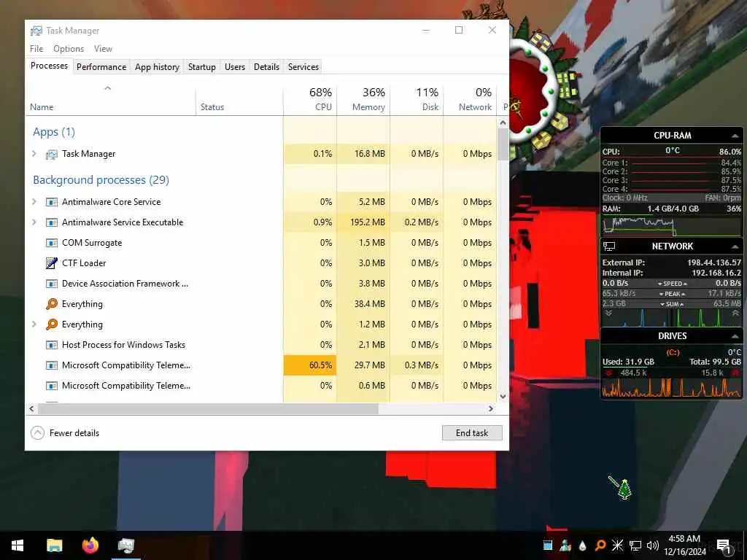Screen dimensions: 747x560
Task: Open the Options menu
Action: click(x=69, y=49)
